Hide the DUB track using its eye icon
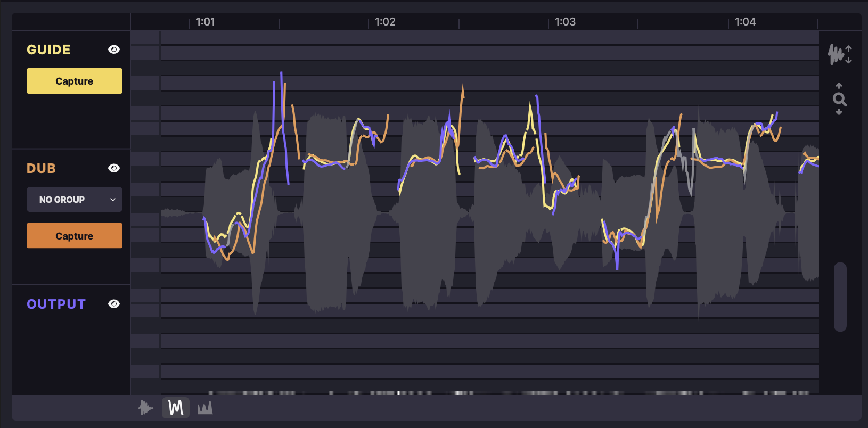The image size is (868, 428). pyautogui.click(x=114, y=168)
